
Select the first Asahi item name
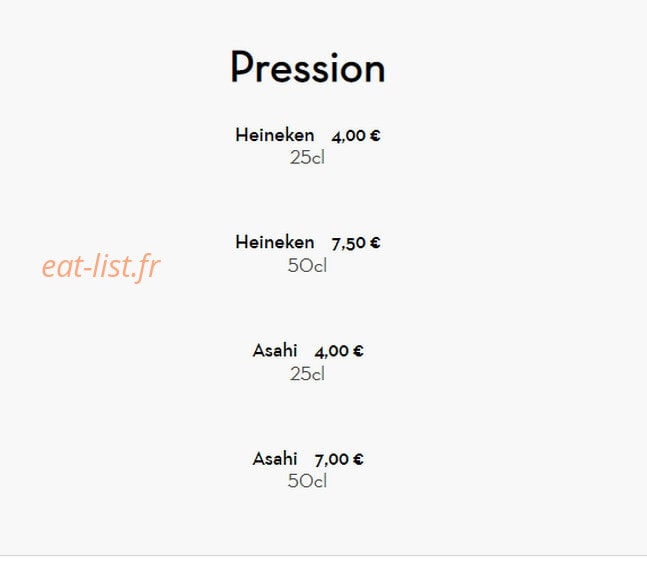pos(275,351)
